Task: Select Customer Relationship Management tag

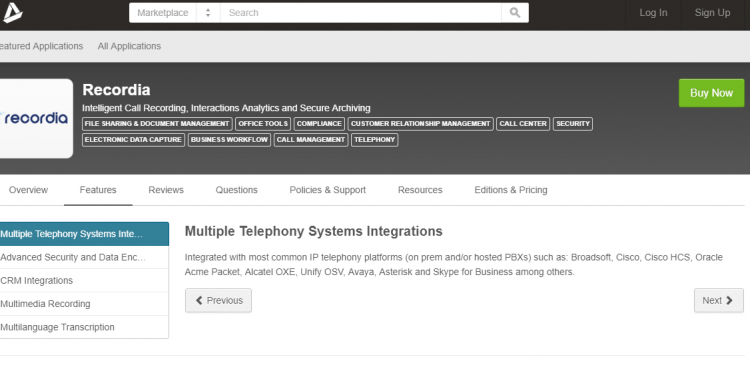Action: coord(420,124)
